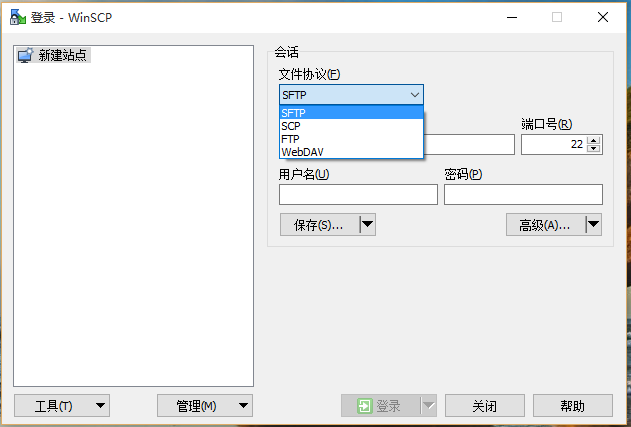Minimize the WinSCP login window
Image resolution: width=631 pixels, height=427 pixels.
[512, 17]
